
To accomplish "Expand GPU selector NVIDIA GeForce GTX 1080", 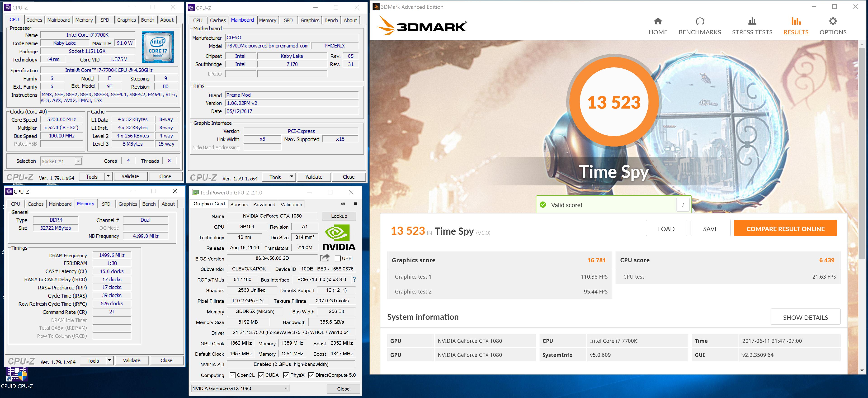I will coord(240,388).
